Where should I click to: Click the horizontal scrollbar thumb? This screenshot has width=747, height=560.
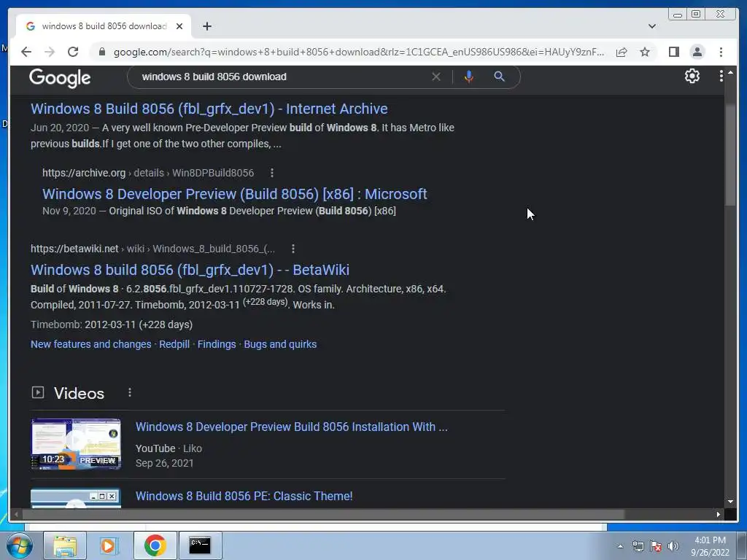pyautogui.click(x=324, y=514)
